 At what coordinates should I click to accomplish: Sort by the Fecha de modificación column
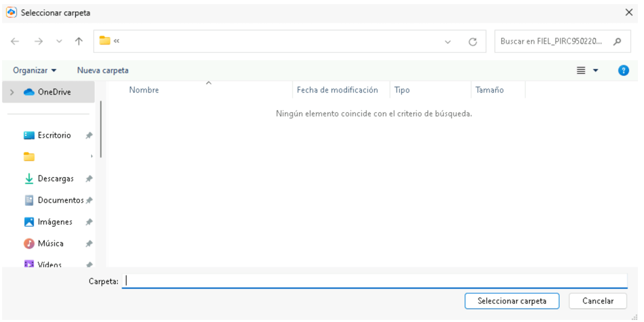click(337, 90)
